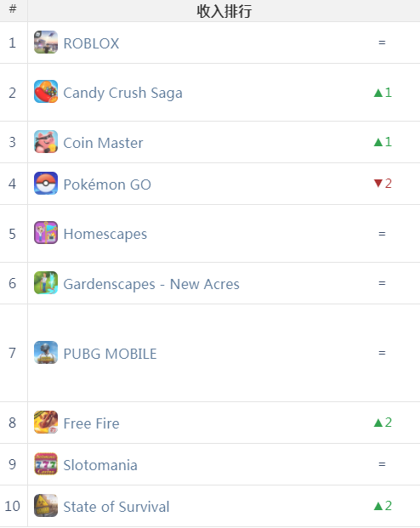Select the State of Survival icon

point(46,506)
